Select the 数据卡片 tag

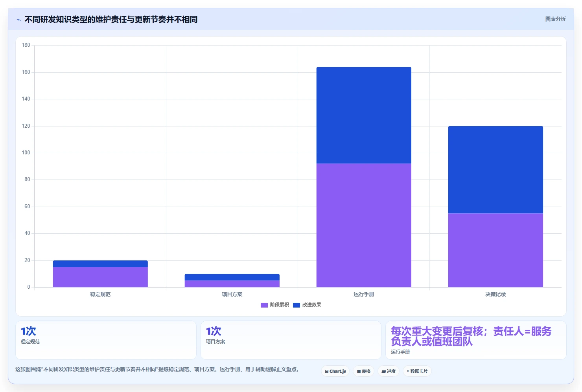(x=417, y=371)
